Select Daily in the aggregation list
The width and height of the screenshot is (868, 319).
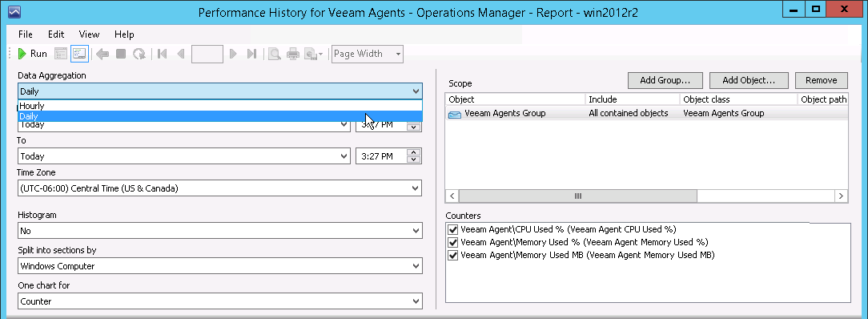click(x=219, y=116)
